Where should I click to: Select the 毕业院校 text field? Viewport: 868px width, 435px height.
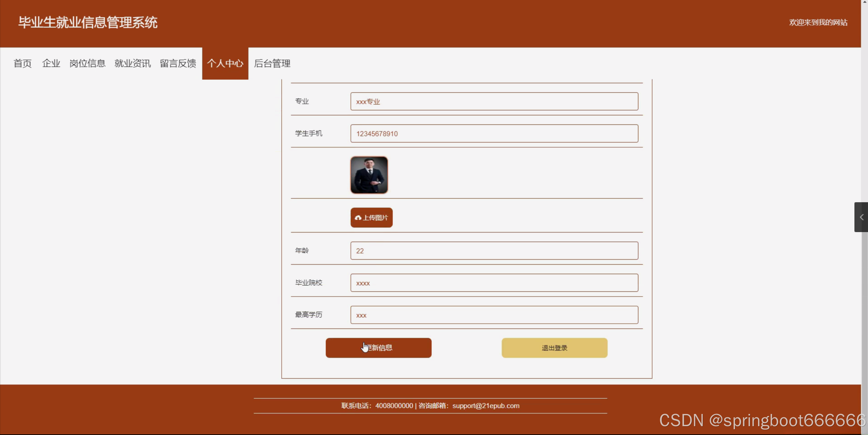tap(494, 283)
